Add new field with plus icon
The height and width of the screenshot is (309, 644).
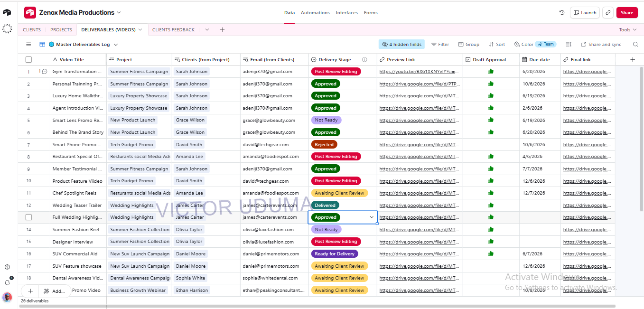click(x=632, y=59)
